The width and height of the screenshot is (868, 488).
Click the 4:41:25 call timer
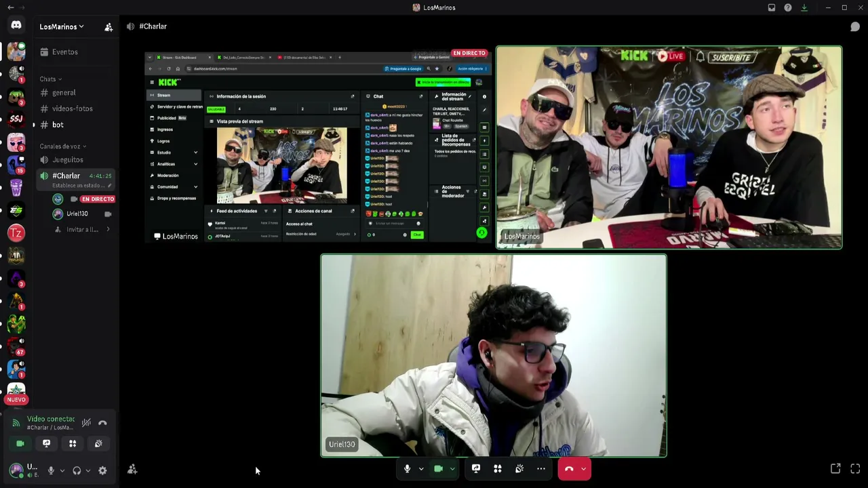click(x=100, y=176)
